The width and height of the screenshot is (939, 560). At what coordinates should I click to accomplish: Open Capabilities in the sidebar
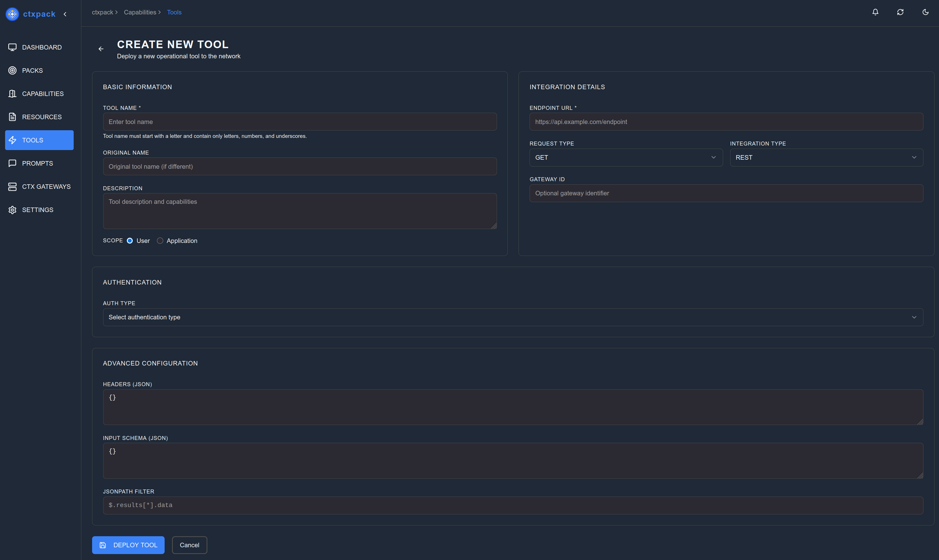[x=39, y=94]
